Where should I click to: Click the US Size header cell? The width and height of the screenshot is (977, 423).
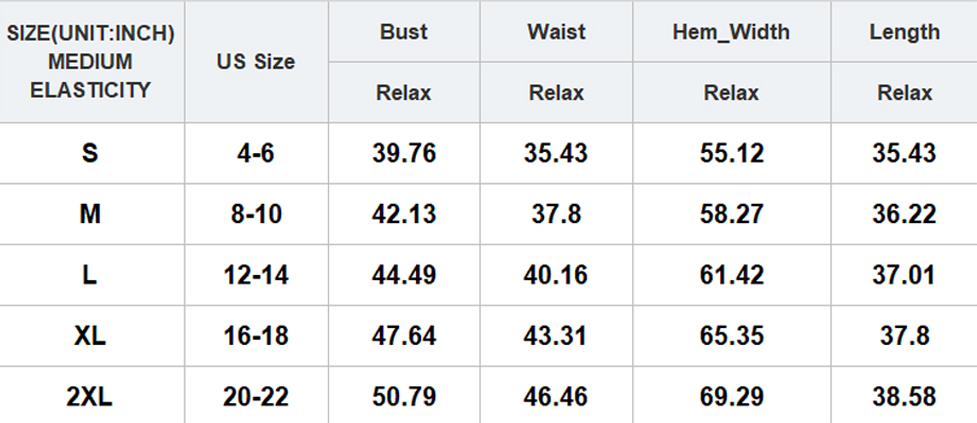[x=256, y=62]
